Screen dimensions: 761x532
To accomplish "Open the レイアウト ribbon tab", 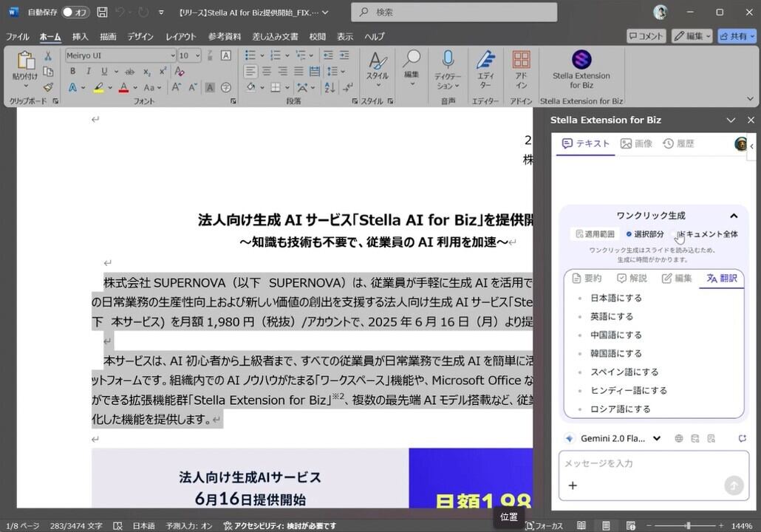I will pyautogui.click(x=180, y=36).
